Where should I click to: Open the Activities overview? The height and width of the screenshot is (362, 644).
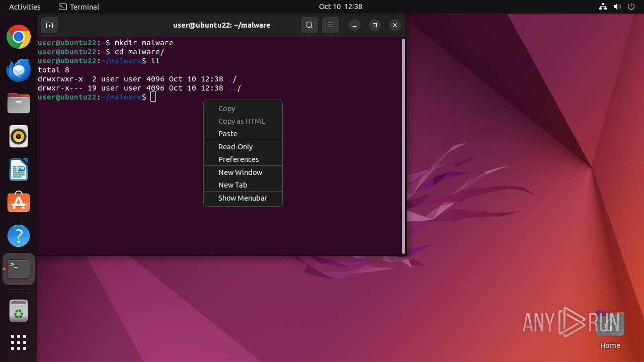coord(25,7)
